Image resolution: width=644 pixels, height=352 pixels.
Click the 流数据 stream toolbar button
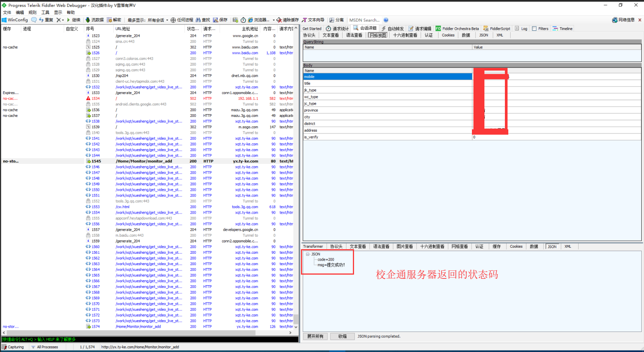click(94, 20)
